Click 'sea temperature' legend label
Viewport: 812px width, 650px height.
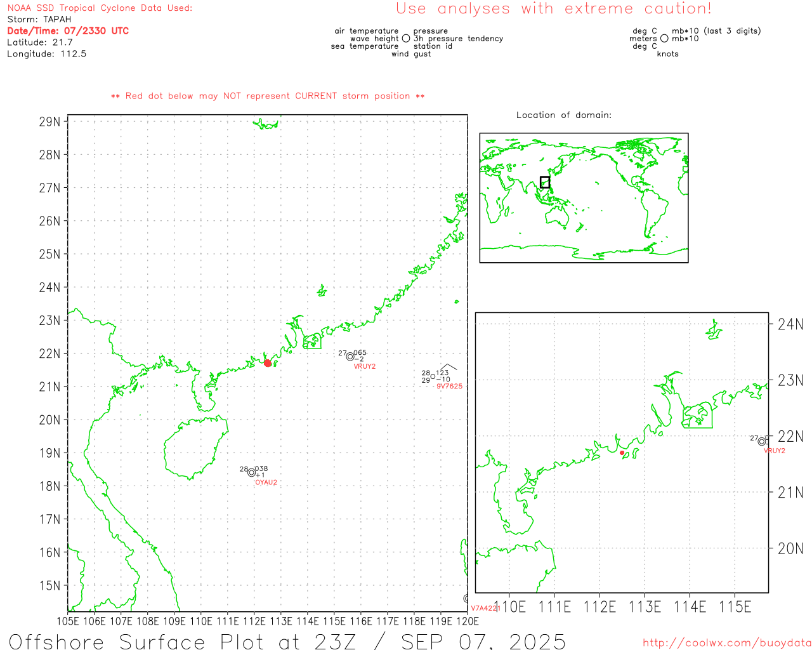click(365, 46)
